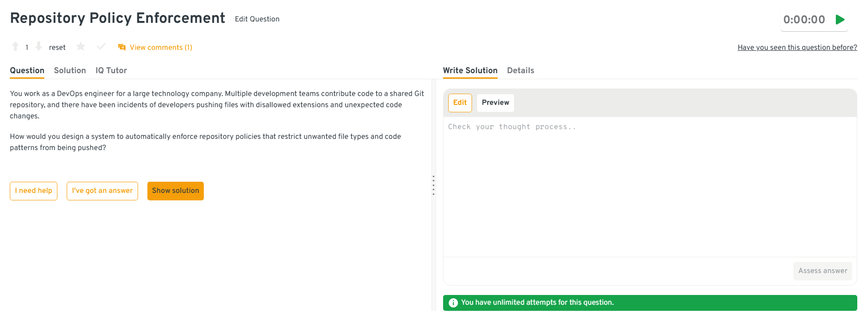Open the 'Have you seen this question before?' link

coord(797,48)
